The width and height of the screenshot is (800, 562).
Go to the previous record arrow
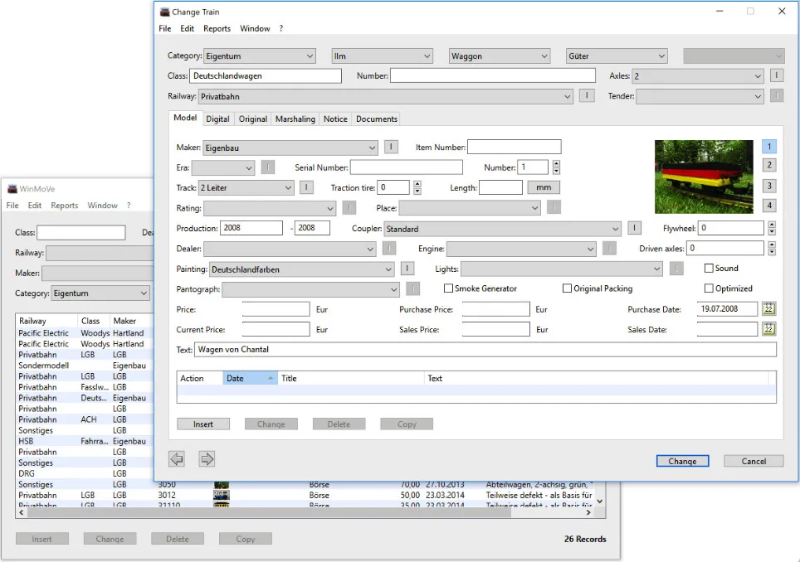177,459
